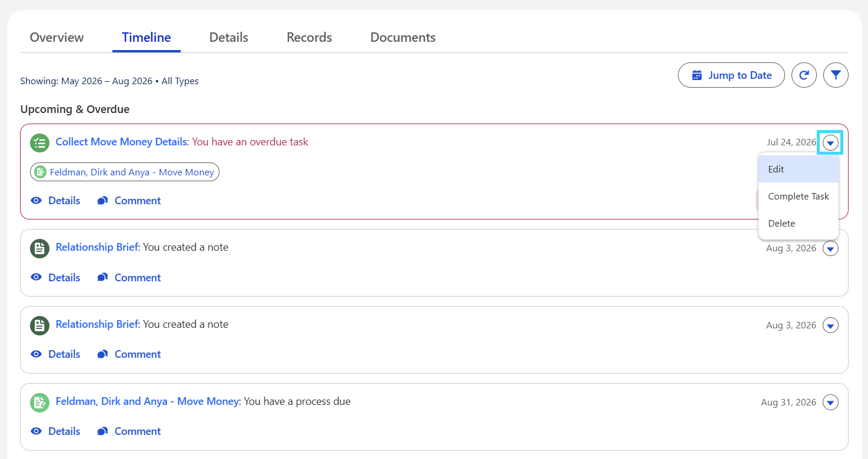
Task: Collapse the dropdown arrow beside Jul 24, 2026
Action: pyautogui.click(x=830, y=142)
